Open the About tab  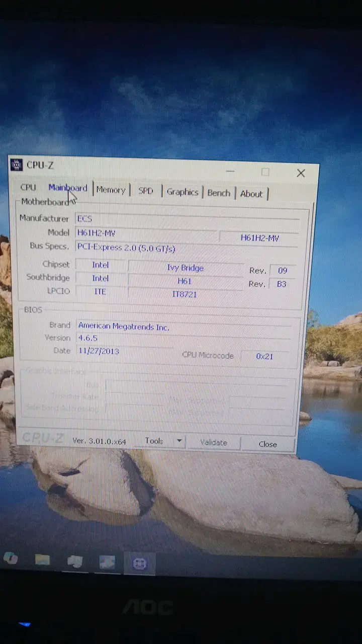coord(251,194)
